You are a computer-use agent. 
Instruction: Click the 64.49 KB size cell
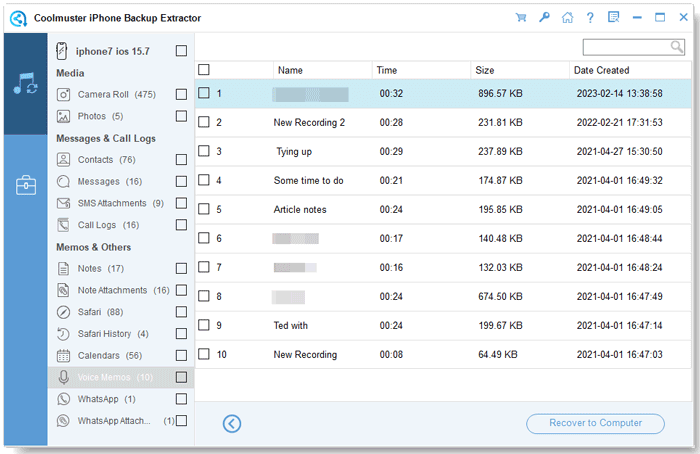tap(497, 354)
